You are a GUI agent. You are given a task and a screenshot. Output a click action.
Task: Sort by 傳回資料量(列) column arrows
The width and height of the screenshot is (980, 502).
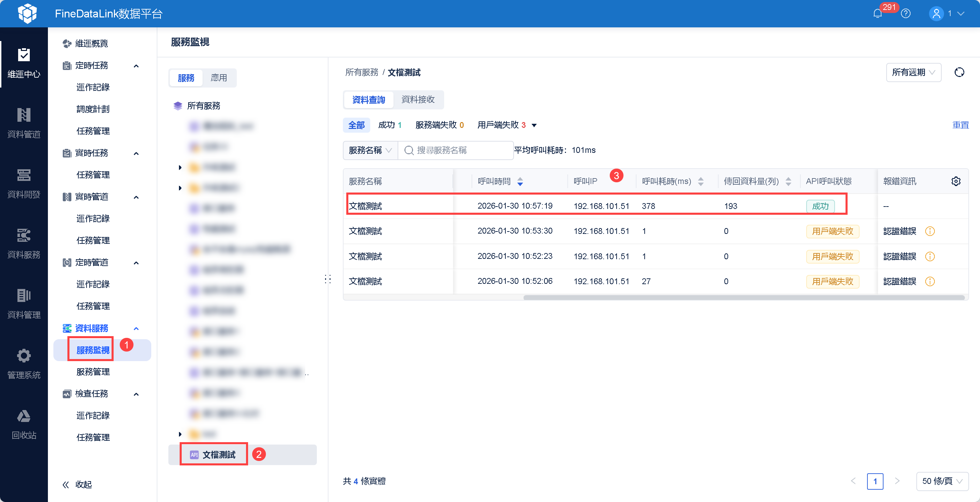pyautogui.click(x=788, y=181)
